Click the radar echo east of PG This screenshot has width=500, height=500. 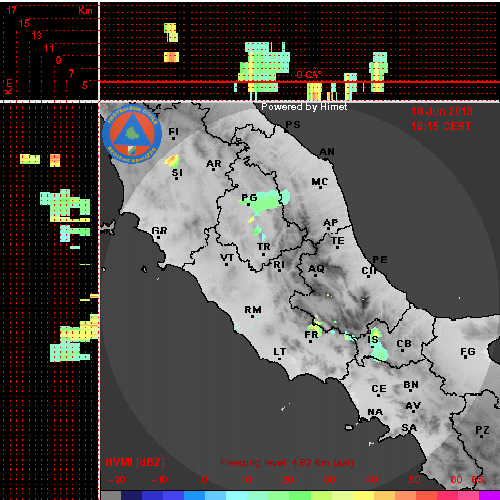coord(268,202)
